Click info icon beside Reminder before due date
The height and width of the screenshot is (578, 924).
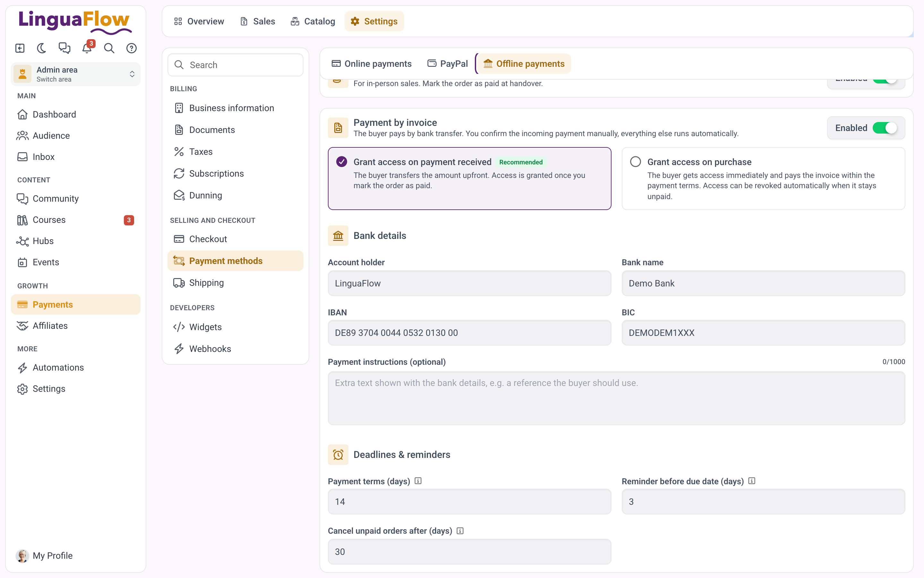pos(752,481)
